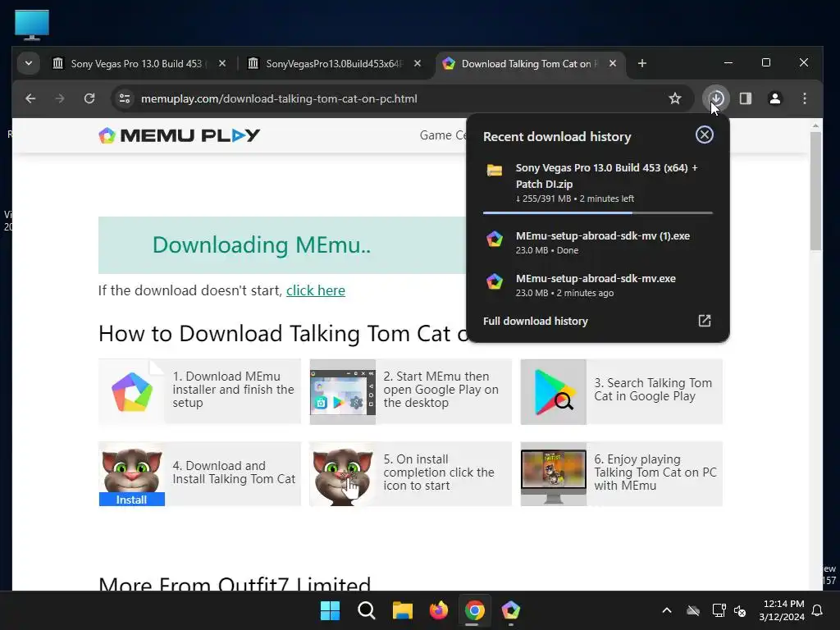Viewport: 840px width, 630px height.
Task: Click the Chrome taskbar icon
Action: [475, 610]
